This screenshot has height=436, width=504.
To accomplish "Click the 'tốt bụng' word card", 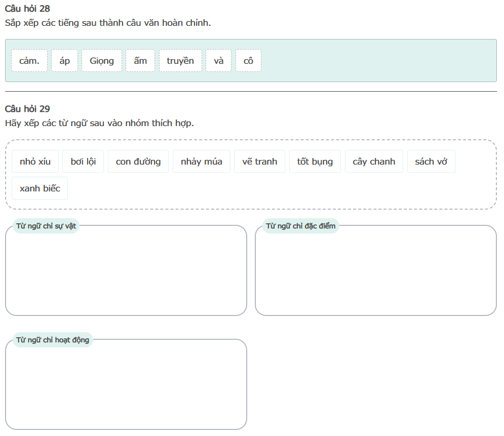I will coord(315,162).
